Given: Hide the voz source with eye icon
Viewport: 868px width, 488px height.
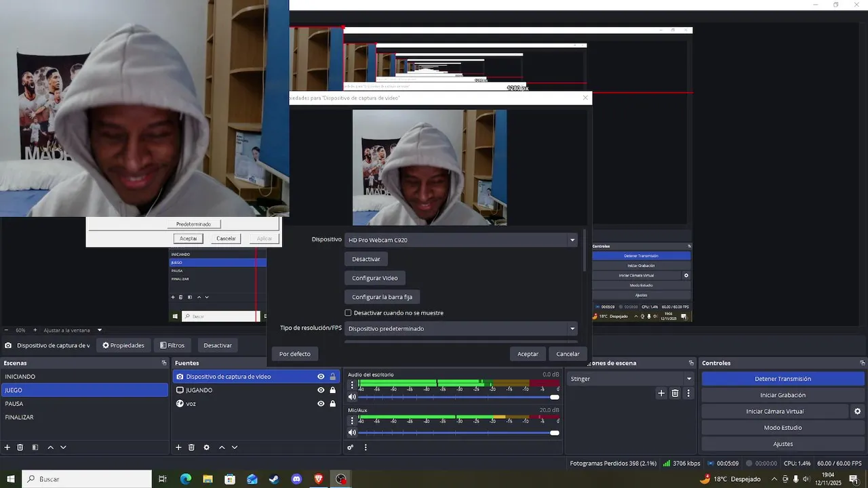Looking at the screenshot, I should click(321, 404).
